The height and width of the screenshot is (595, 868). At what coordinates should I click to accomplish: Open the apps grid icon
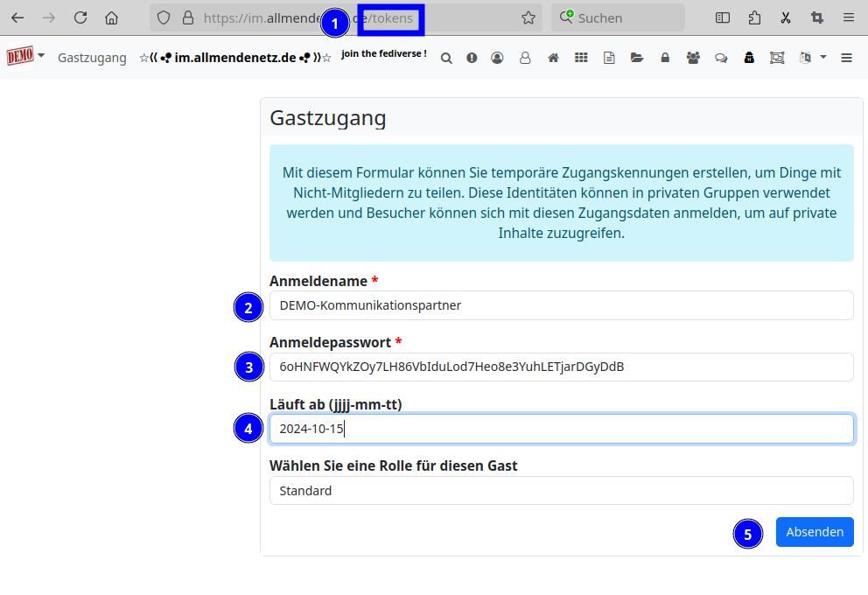(x=581, y=58)
